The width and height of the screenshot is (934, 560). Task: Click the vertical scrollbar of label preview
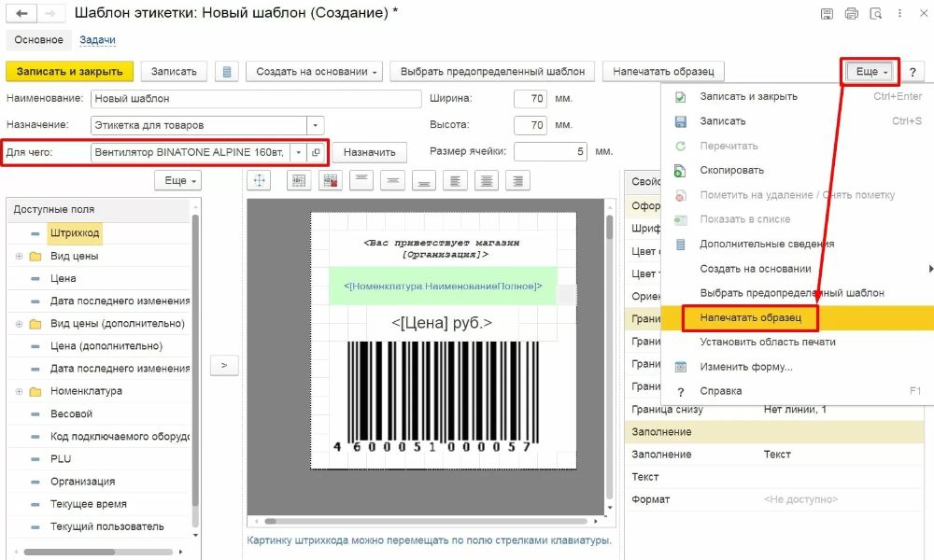609,357
